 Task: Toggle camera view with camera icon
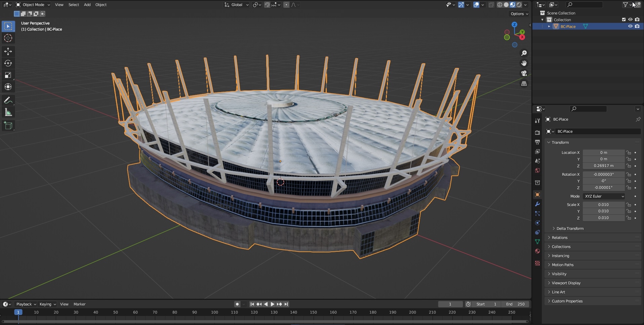(x=524, y=73)
